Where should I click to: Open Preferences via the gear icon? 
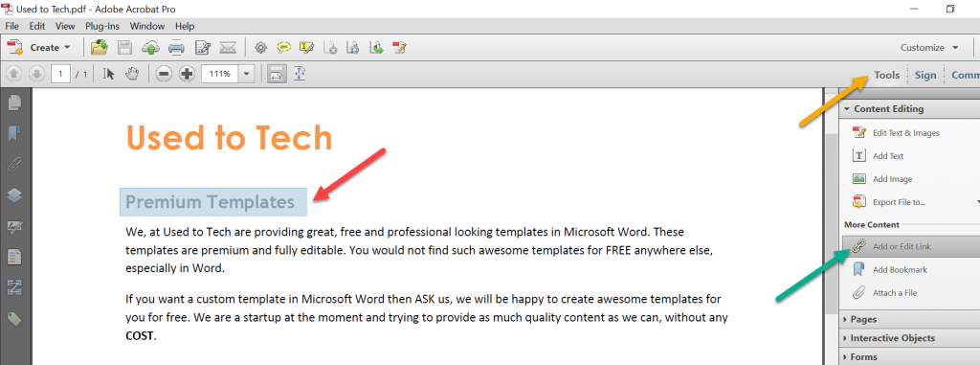click(x=260, y=48)
